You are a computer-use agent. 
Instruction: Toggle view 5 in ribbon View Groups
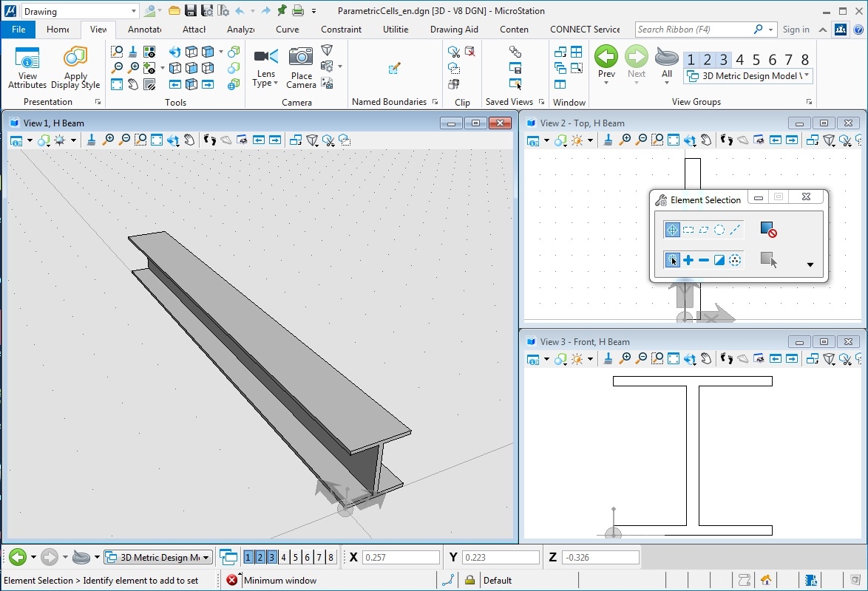(x=756, y=59)
